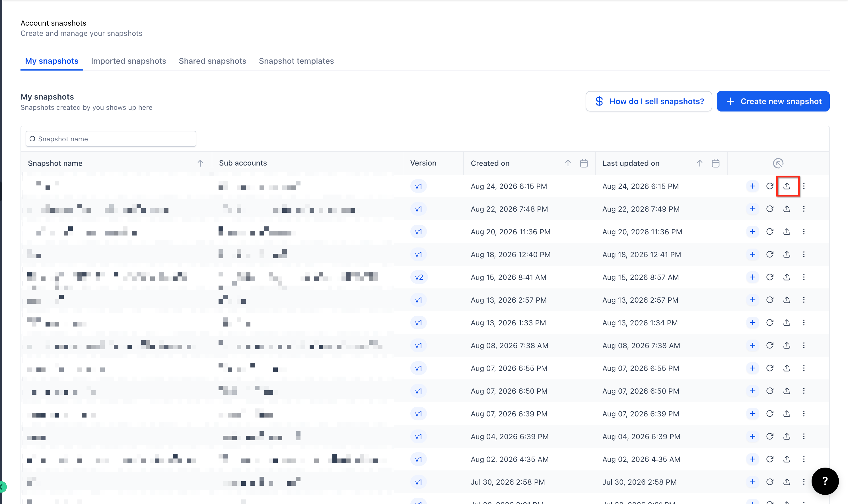The image size is (848, 504).
Task: Click the Version column header
Action: 423,163
